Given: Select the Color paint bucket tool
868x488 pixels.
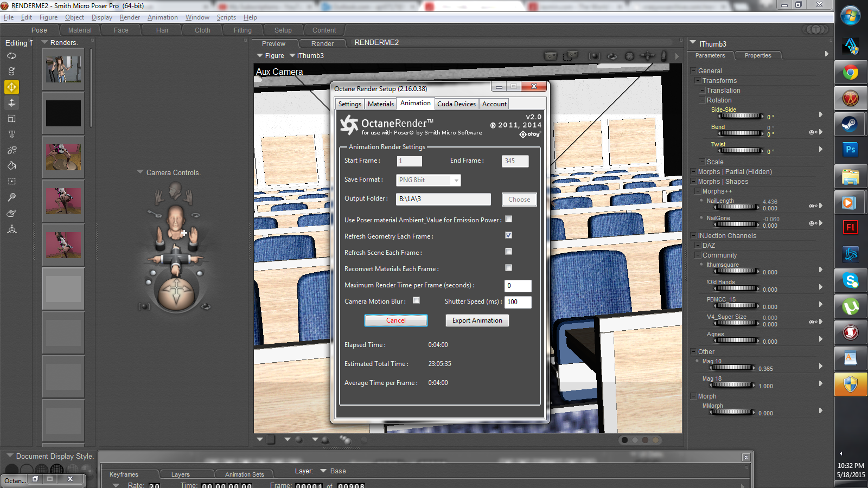Looking at the screenshot, I should 11,165.
